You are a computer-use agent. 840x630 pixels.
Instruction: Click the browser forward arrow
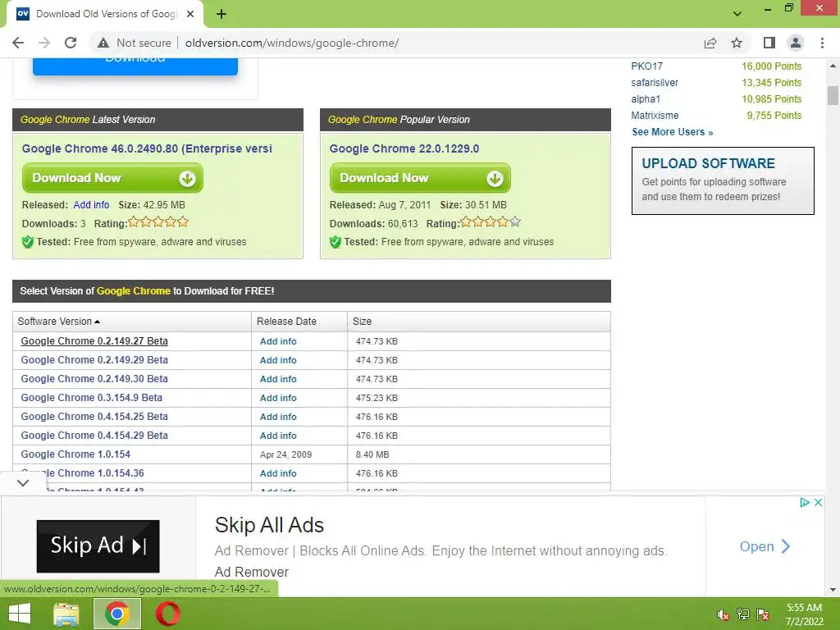tap(44, 43)
